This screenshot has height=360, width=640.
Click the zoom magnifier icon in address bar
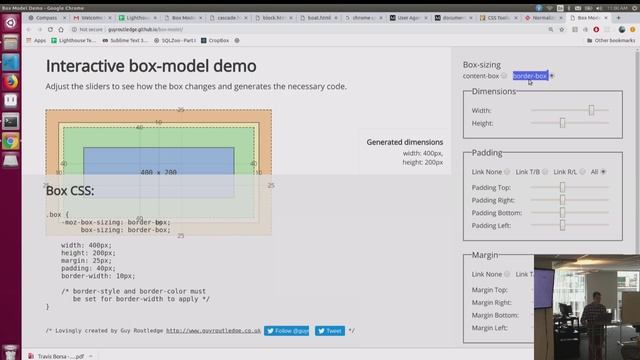[x=551, y=29]
